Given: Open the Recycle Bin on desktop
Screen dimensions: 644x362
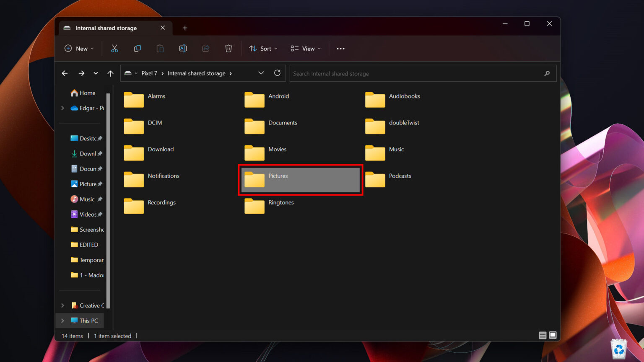Looking at the screenshot, I should pos(618,349).
